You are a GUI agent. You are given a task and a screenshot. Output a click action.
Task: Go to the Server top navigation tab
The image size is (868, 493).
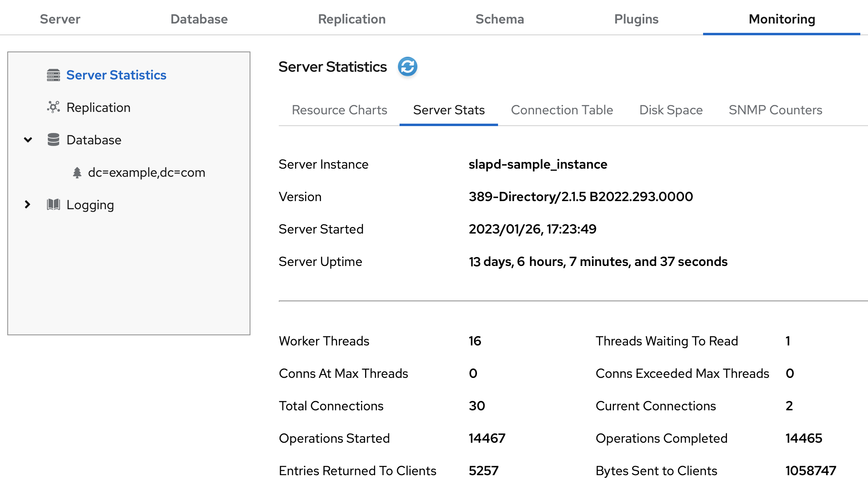pyautogui.click(x=60, y=19)
